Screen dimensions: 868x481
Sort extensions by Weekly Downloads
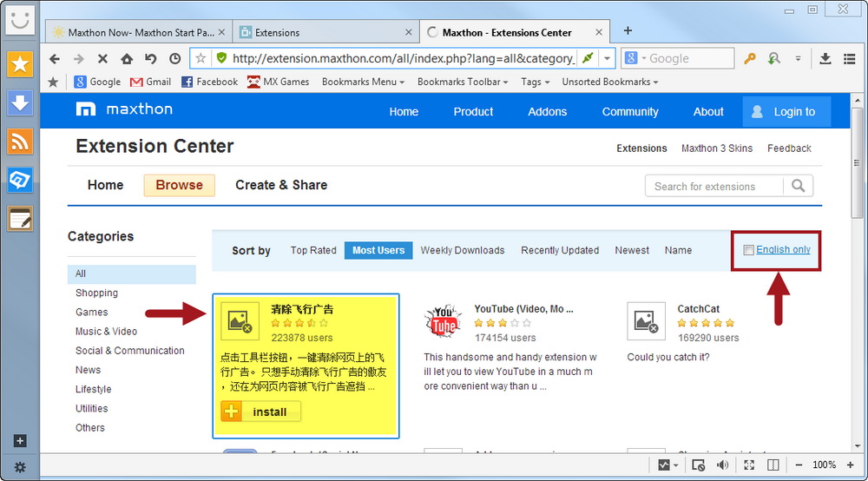click(x=463, y=250)
